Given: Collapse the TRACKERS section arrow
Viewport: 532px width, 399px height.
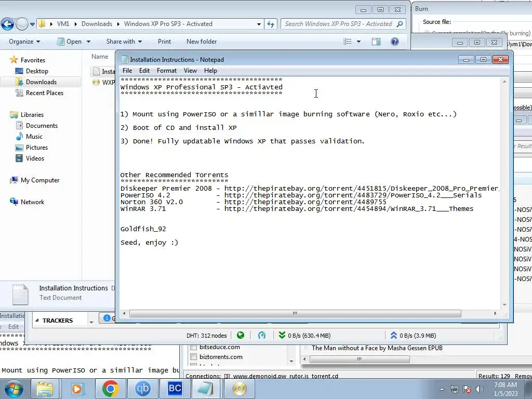Looking at the screenshot, I should coord(37,320).
